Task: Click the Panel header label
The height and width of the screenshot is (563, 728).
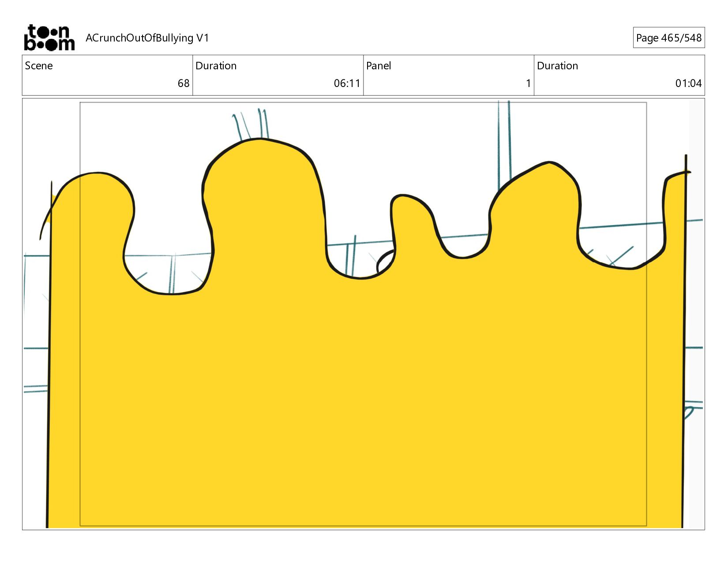Action: click(x=379, y=66)
